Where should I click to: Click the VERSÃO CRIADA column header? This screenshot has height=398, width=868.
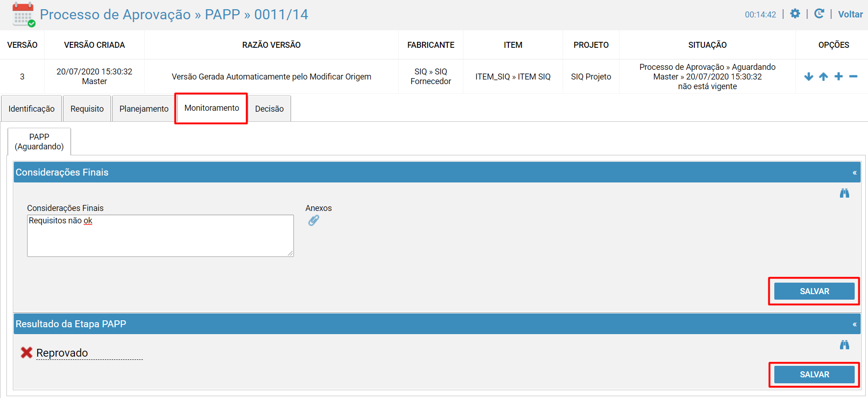coord(95,45)
